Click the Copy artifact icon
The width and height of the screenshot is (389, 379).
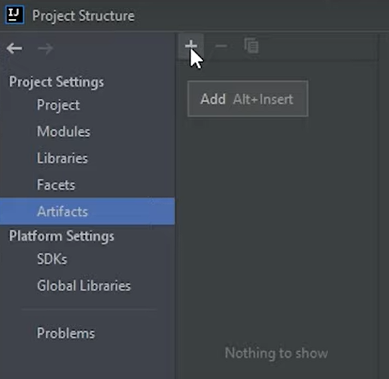click(x=251, y=46)
